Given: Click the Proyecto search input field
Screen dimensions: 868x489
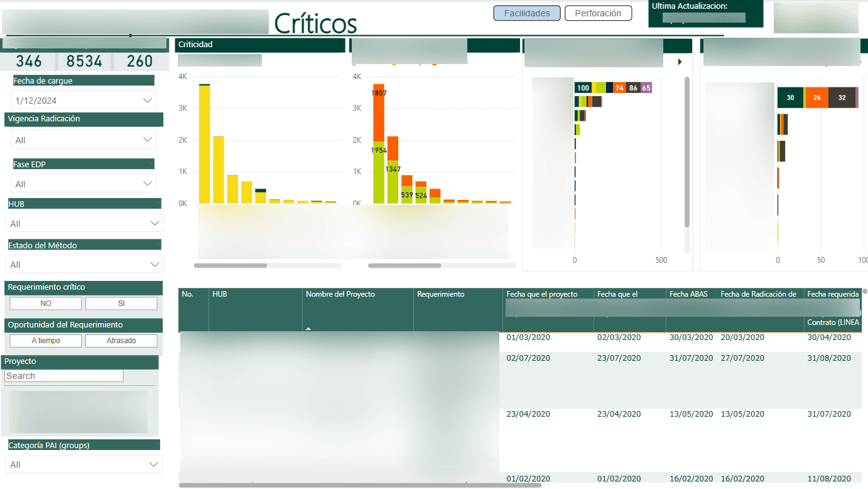Looking at the screenshot, I should pyautogui.click(x=64, y=376).
